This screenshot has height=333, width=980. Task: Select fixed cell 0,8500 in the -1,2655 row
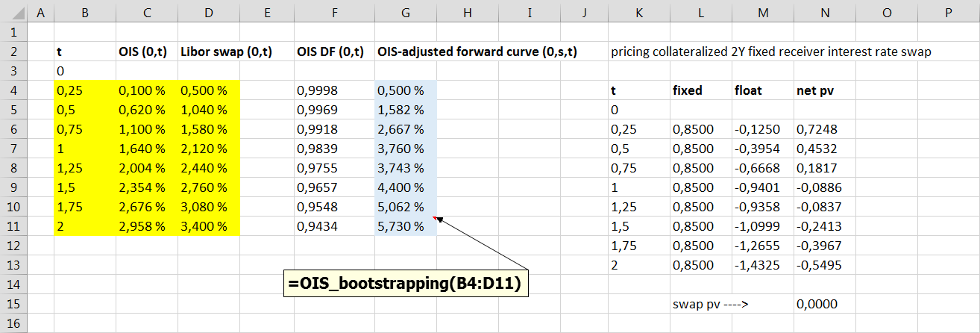click(701, 246)
